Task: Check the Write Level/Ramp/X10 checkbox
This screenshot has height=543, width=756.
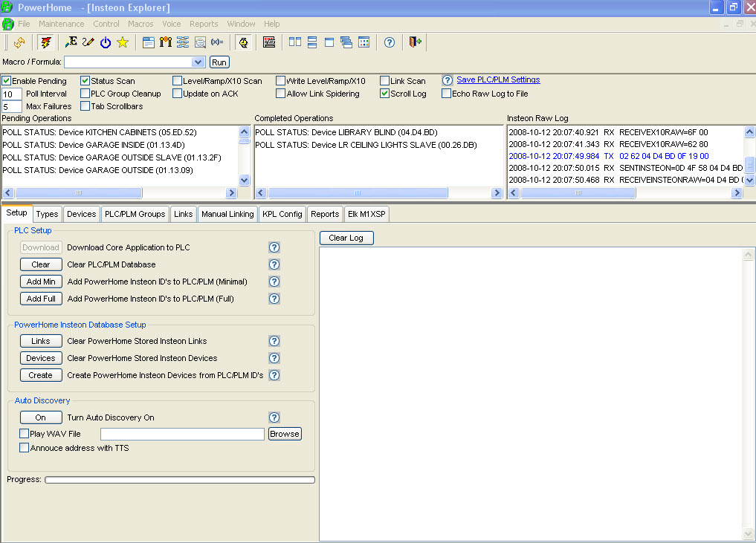Action: (x=280, y=80)
